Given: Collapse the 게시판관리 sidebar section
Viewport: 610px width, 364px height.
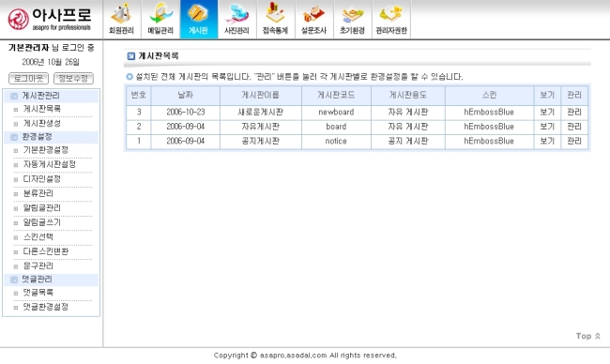Looking at the screenshot, I should tap(14, 96).
